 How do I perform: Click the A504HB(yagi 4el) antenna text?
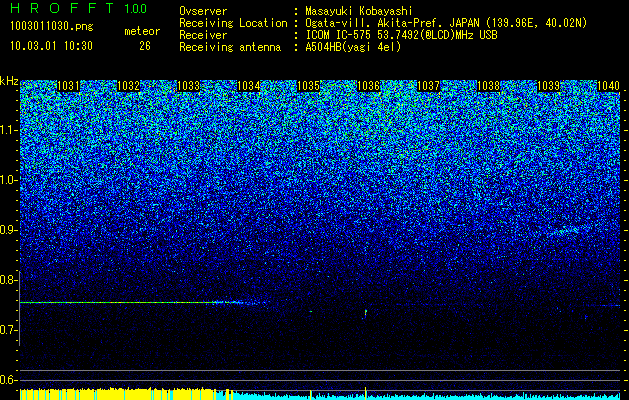point(353,47)
